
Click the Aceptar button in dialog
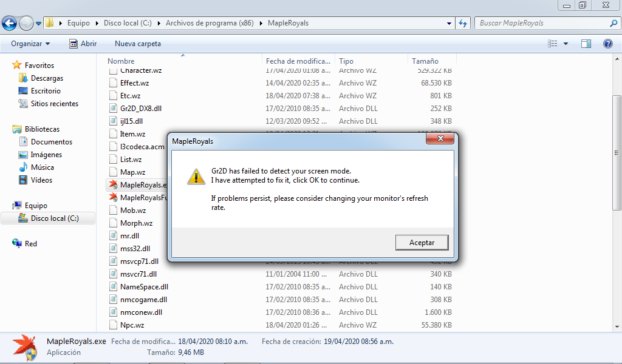click(x=422, y=243)
